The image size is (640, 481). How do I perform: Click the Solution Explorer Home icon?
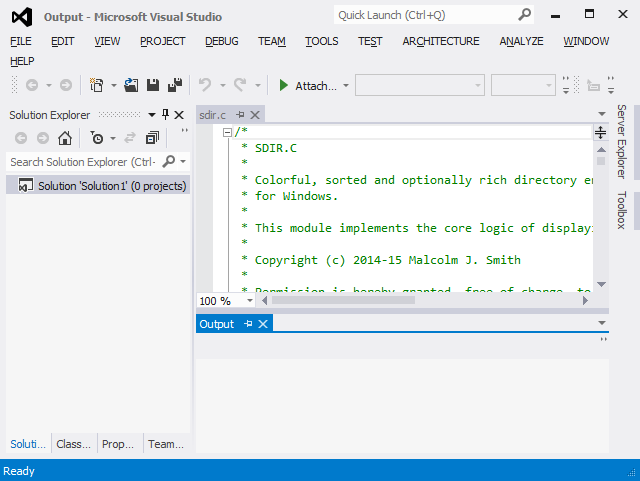tap(65, 138)
